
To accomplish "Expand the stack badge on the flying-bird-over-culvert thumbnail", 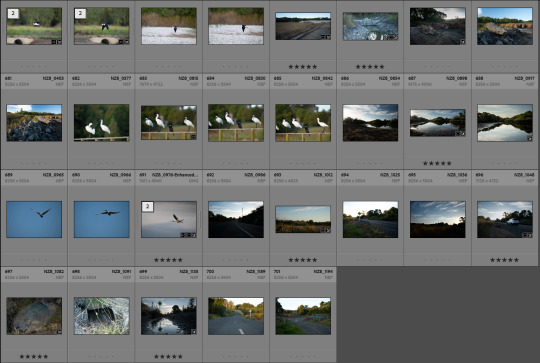I will (x=80, y=13).
